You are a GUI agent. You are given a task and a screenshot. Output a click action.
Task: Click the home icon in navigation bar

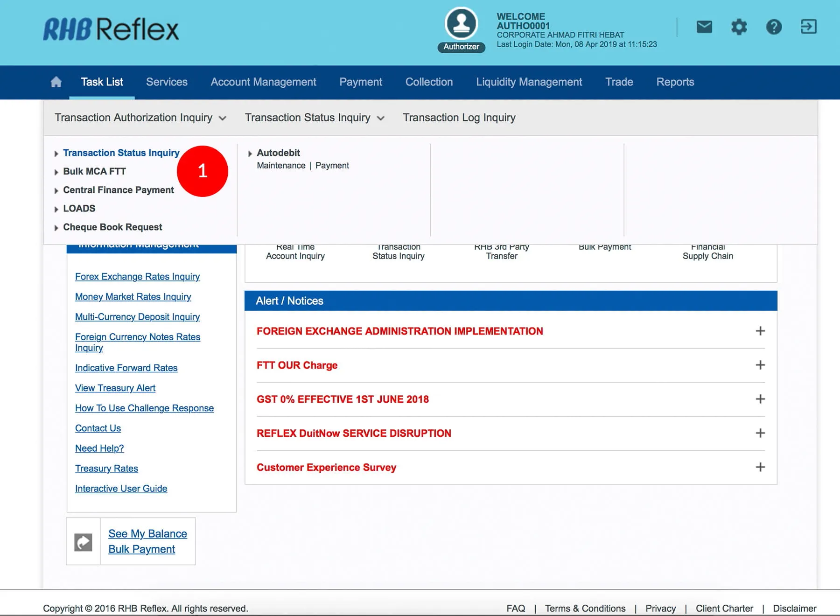point(56,82)
